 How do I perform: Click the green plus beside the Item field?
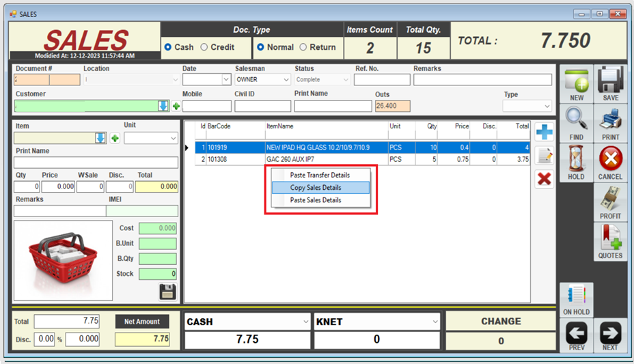115,138
